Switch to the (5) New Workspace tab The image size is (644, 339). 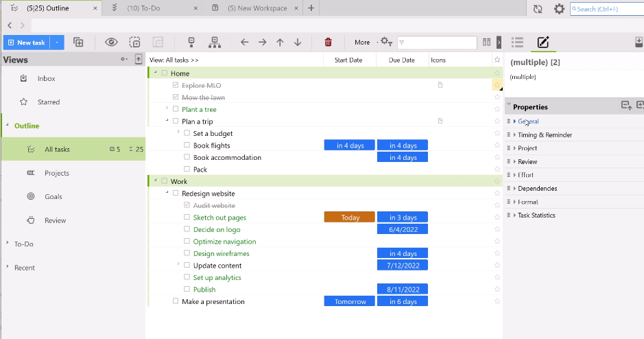click(257, 8)
